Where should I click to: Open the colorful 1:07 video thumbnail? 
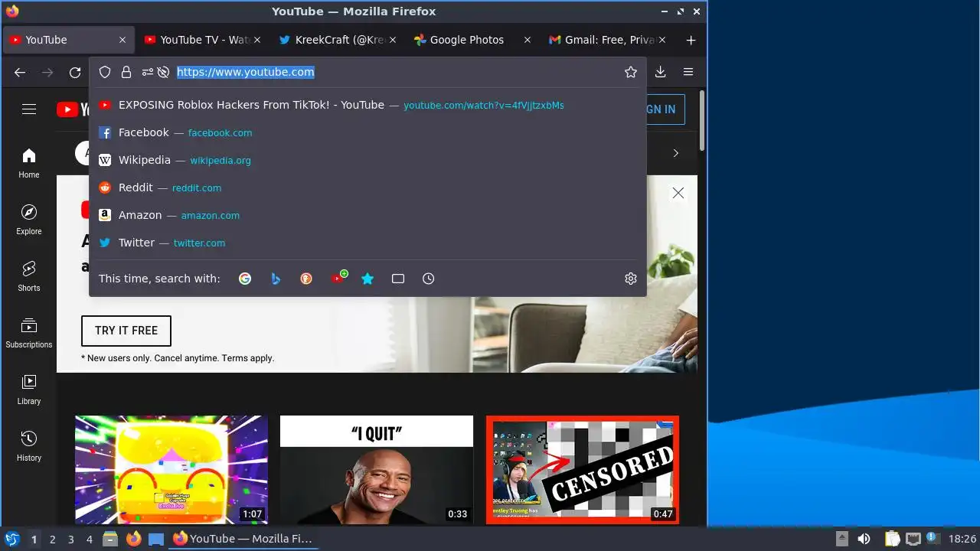click(x=171, y=470)
